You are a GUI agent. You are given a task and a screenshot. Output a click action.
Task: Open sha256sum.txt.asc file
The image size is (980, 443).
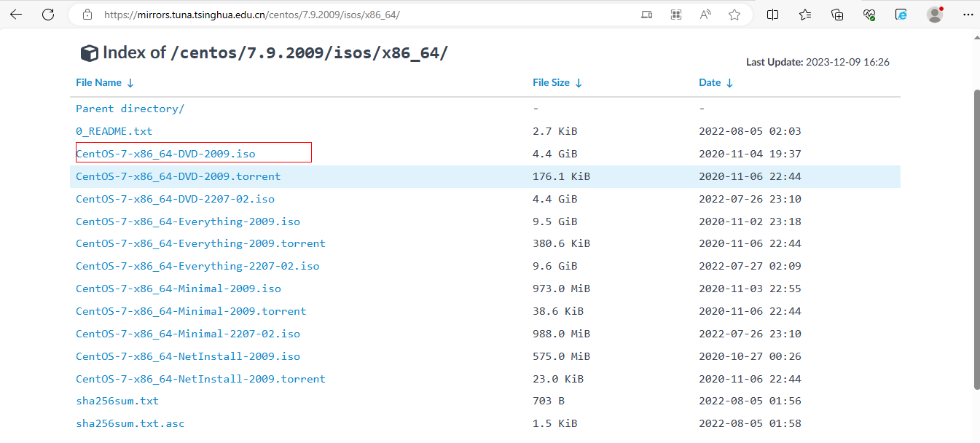tap(130, 423)
